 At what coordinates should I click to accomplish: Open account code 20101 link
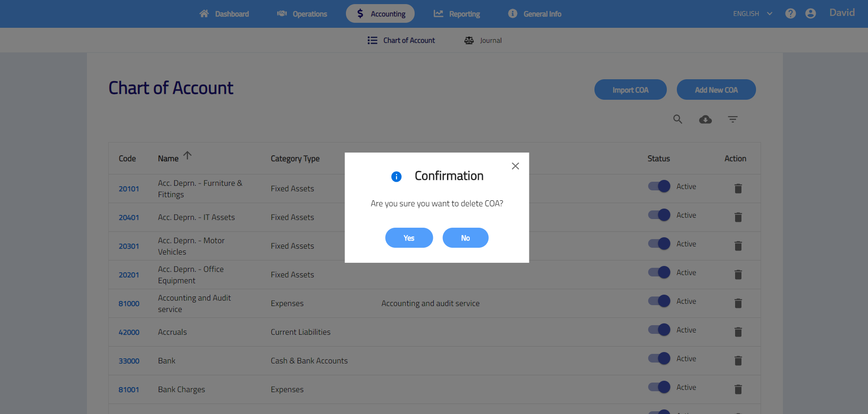129,189
